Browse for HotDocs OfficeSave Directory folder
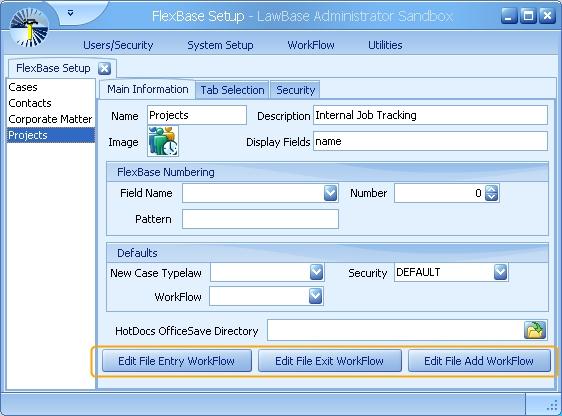The height and width of the screenshot is (416, 562). [535, 330]
